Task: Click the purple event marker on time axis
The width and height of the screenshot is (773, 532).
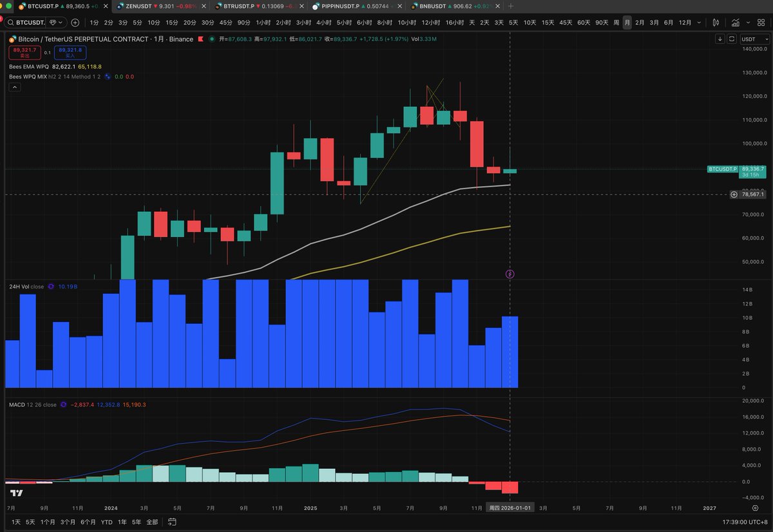Action: point(510,274)
